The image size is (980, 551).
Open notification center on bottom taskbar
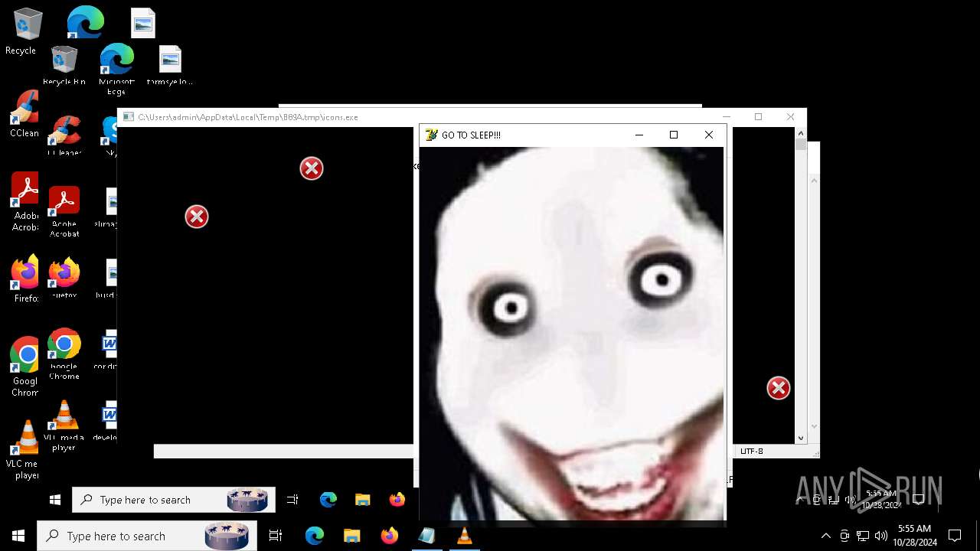point(955,536)
